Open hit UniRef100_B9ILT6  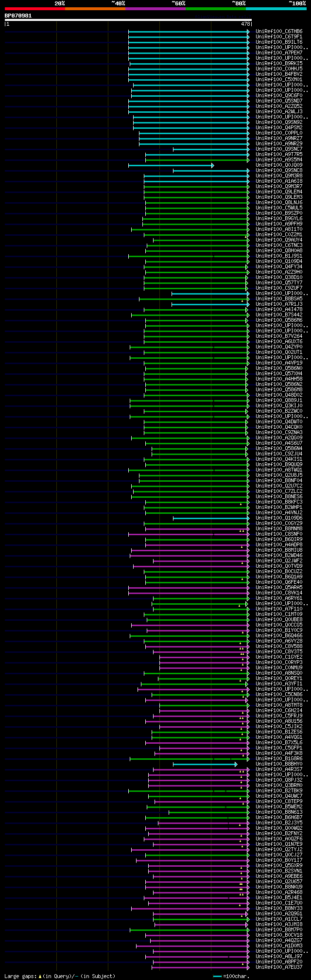tap(279, 42)
